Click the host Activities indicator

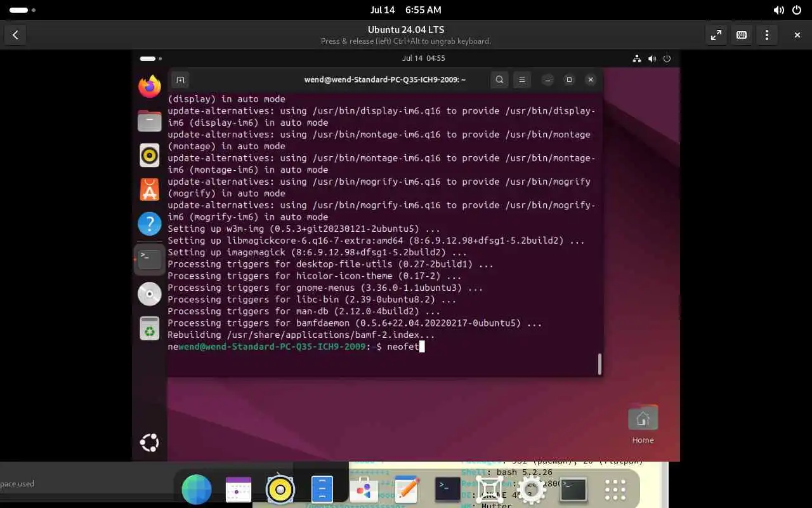[x=22, y=10]
